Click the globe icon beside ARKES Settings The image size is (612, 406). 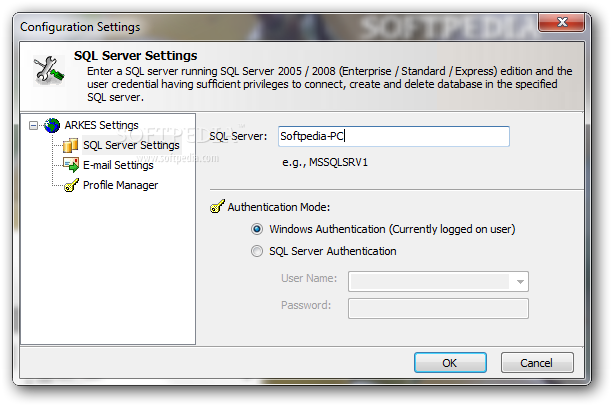(x=52, y=125)
